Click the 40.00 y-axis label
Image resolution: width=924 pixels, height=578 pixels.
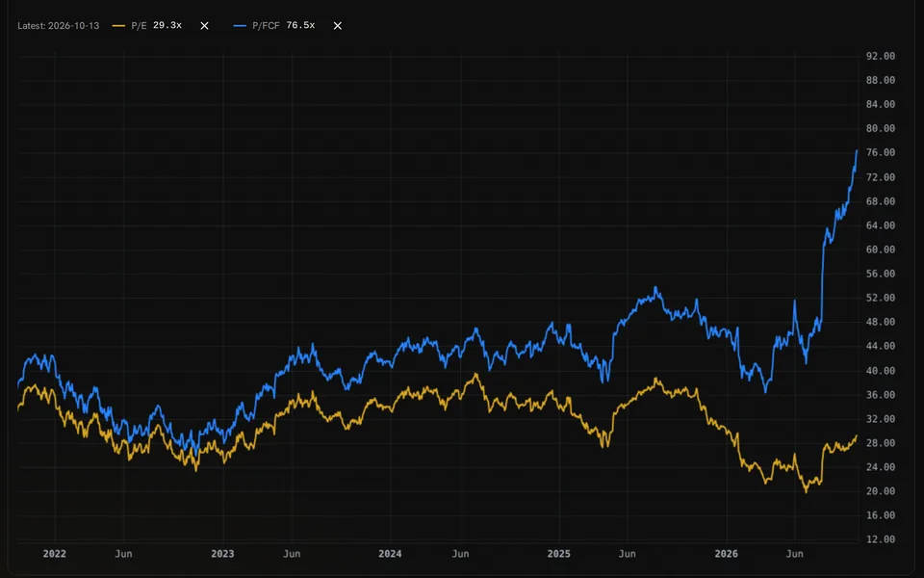881,371
